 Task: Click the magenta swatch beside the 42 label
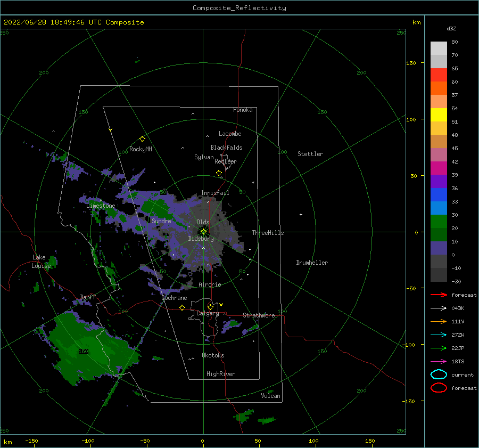(x=439, y=168)
